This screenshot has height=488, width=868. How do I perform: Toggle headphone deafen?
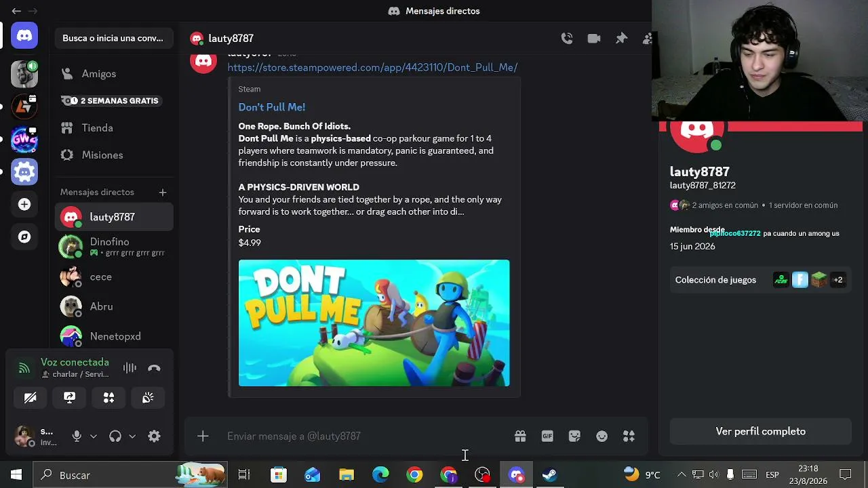pos(115,436)
